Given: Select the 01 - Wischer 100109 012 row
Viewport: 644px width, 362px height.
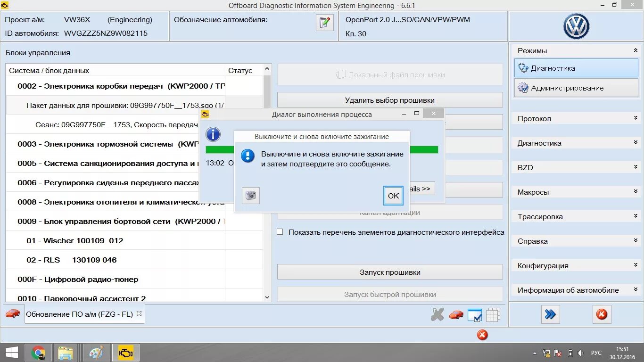Looking at the screenshot, I should pyautogui.click(x=134, y=240).
